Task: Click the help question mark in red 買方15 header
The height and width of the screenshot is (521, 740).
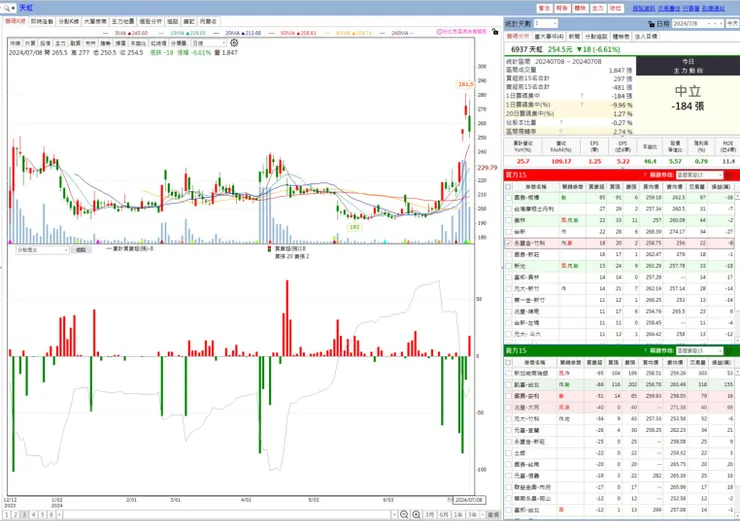Action: click(645, 175)
